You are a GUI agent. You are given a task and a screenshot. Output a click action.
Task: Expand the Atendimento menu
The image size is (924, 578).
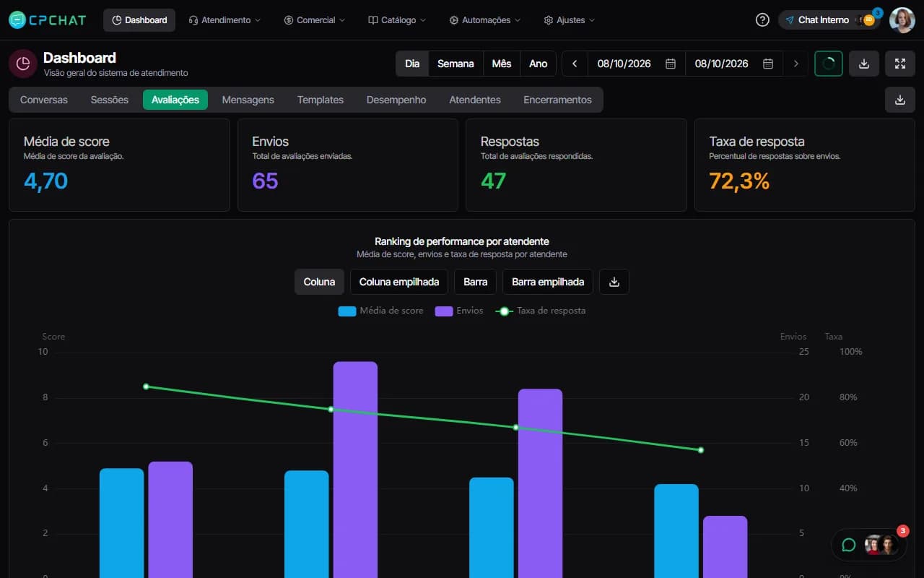click(x=225, y=20)
